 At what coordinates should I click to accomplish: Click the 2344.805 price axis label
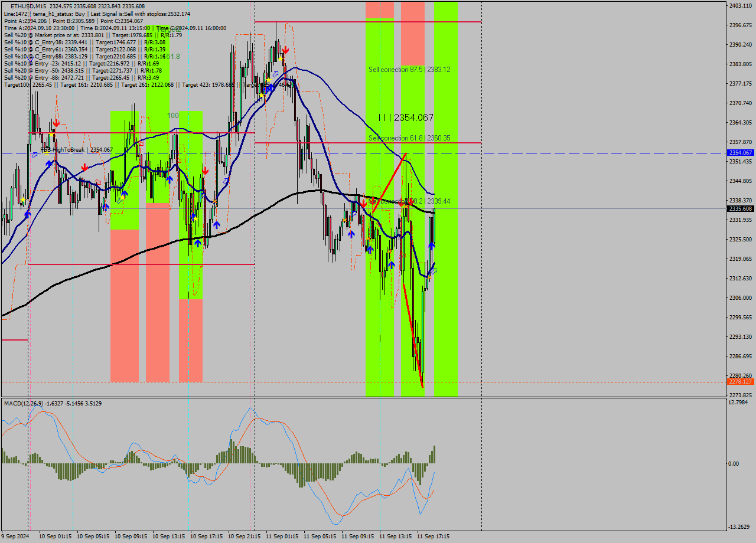(x=741, y=181)
